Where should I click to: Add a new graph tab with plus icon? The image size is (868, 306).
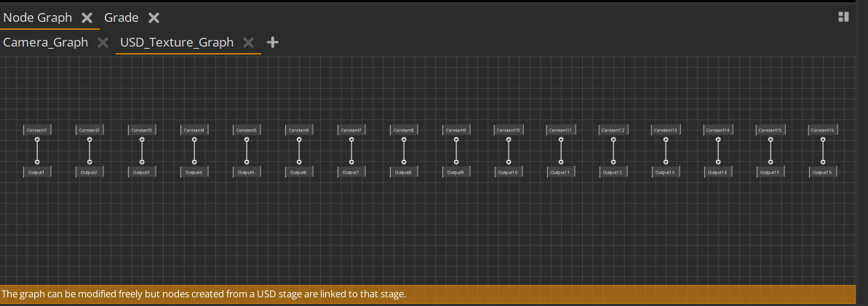pyautogui.click(x=273, y=42)
